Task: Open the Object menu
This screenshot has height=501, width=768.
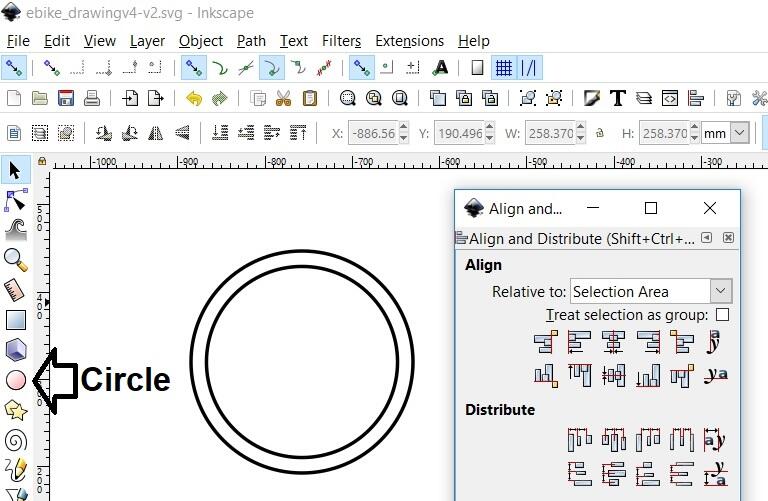Action: pyautogui.click(x=200, y=41)
